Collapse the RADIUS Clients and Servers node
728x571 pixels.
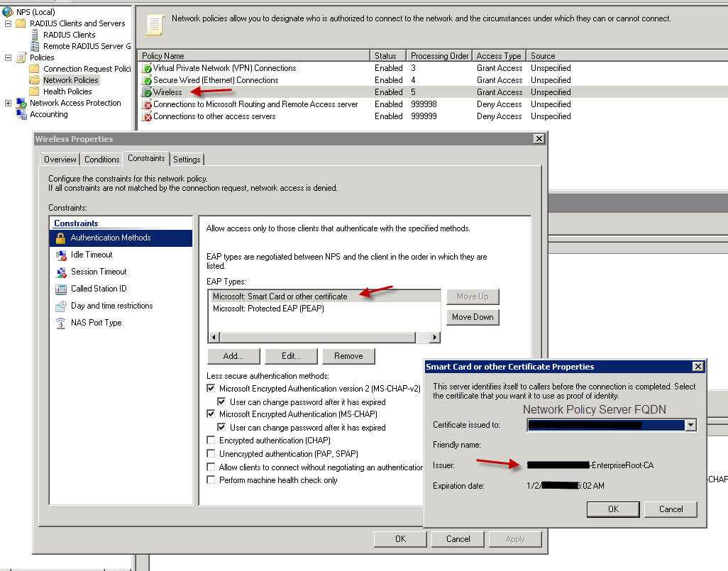pyautogui.click(x=8, y=23)
